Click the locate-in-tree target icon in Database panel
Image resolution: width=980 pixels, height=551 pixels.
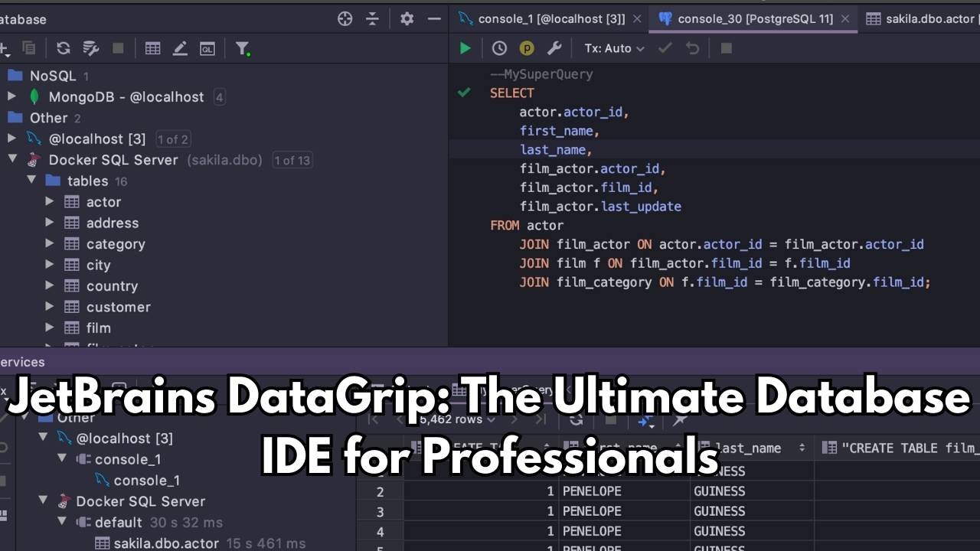[x=345, y=19]
